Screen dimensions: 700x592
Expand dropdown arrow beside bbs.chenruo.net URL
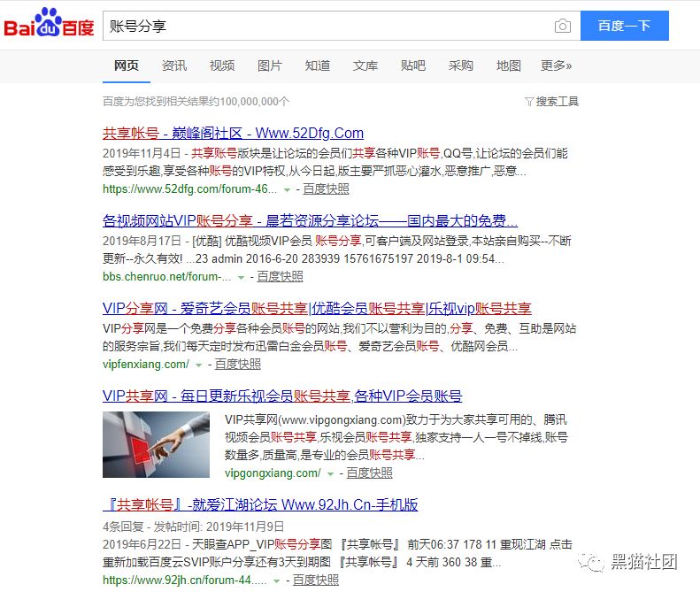(x=241, y=277)
